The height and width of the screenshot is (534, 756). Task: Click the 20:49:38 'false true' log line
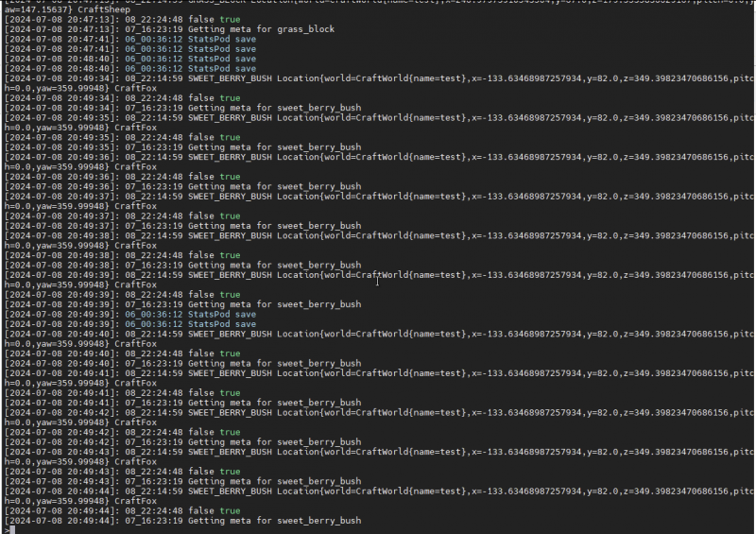(123, 255)
